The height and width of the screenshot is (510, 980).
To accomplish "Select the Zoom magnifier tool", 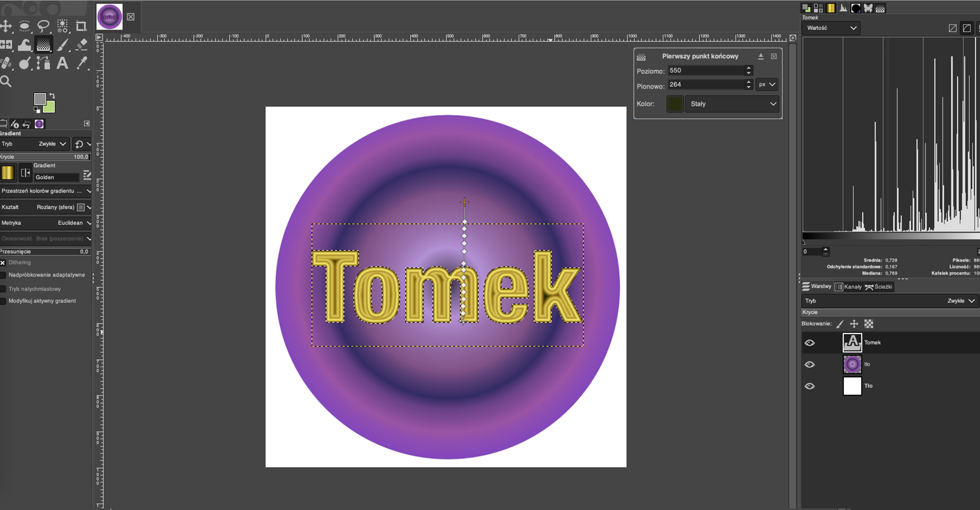I will 6,81.
